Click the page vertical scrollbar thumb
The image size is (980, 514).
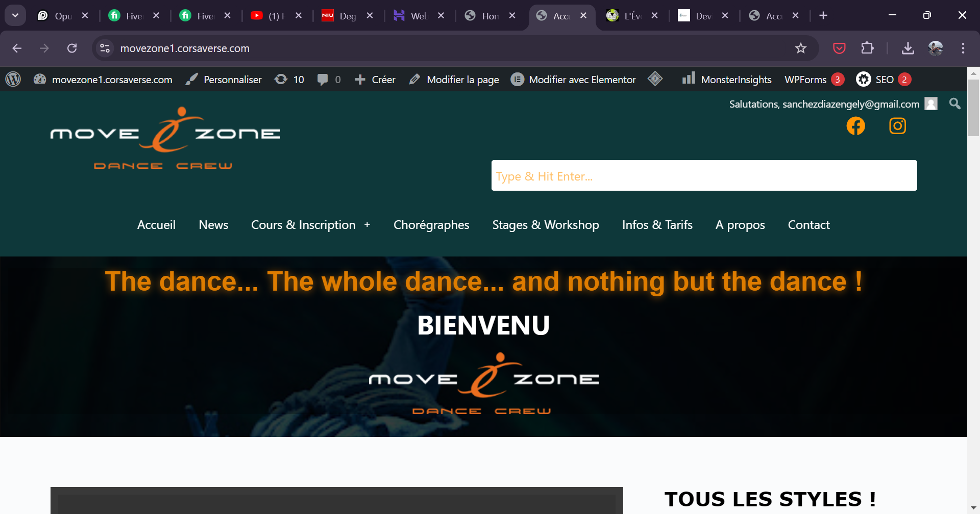pyautogui.click(x=973, y=107)
